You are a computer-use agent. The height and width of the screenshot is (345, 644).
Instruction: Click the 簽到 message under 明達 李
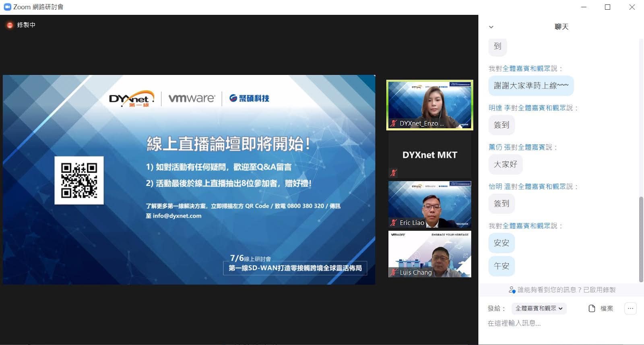pyautogui.click(x=502, y=125)
